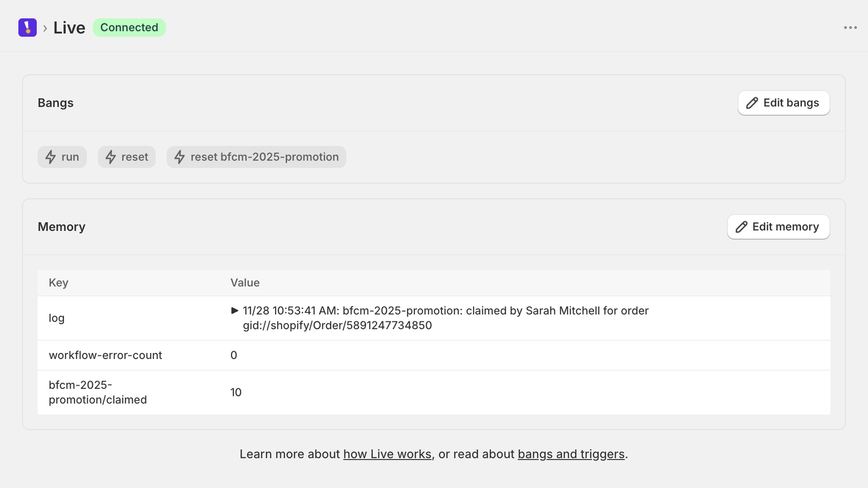
Task: Open the bangs and triggers link
Action: (571, 454)
